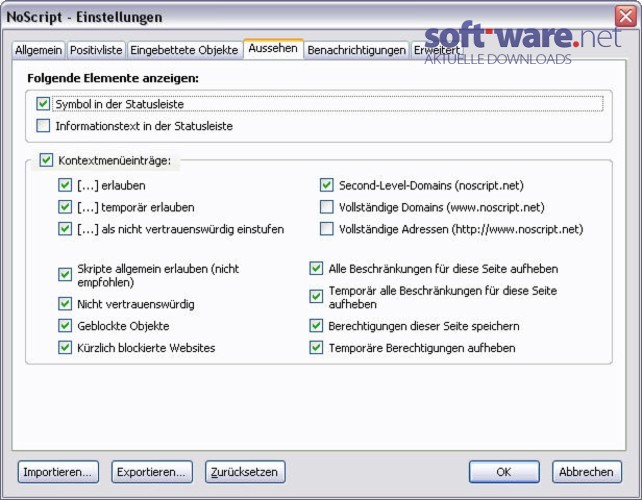Close the NoScript Einstellungen dialog
Image resolution: width=642 pixels, height=500 pixels.
tap(626, 16)
